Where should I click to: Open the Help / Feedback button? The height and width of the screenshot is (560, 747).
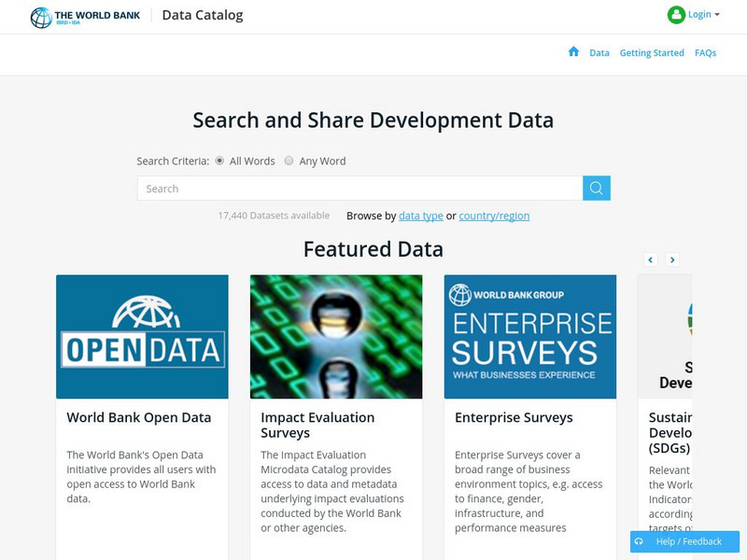coord(684,541)
